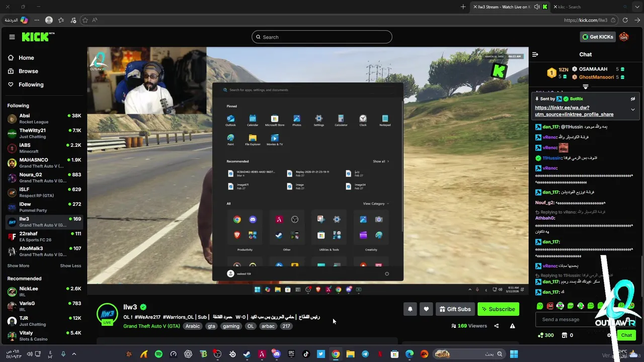Open Steam from the taskbar
644x362 pixels.
247,354
